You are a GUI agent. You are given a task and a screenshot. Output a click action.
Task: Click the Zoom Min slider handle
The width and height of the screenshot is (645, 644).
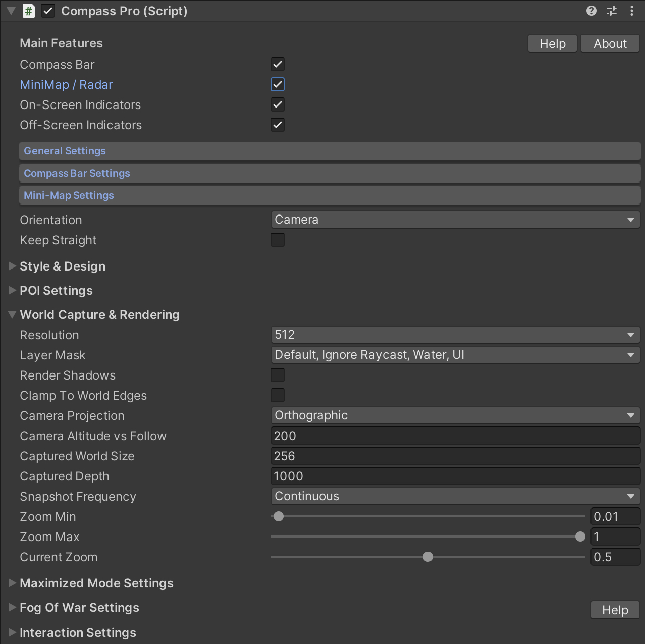[x=279, y=516]
